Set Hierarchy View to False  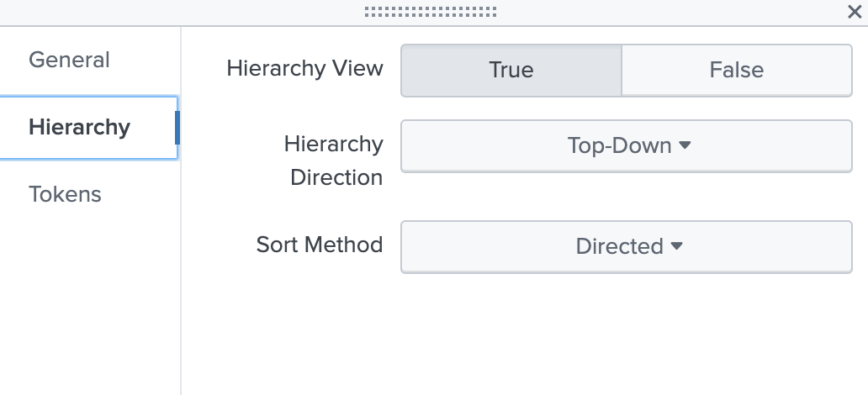point(736,70)
